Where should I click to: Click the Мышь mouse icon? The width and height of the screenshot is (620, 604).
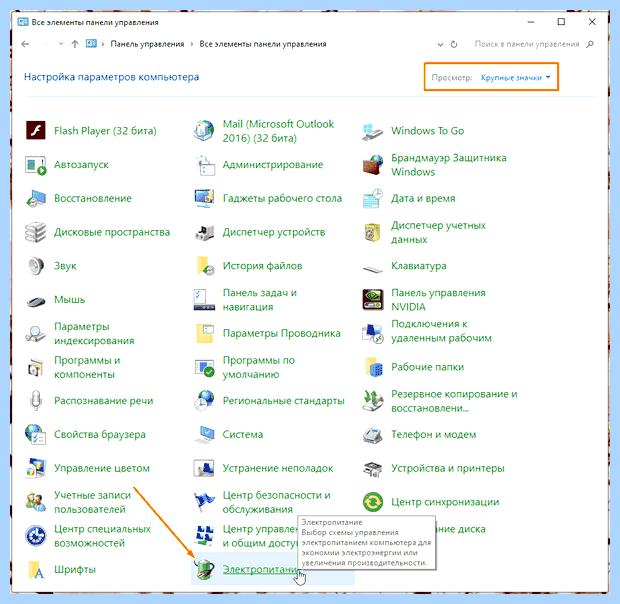click(x=36, y=301)
